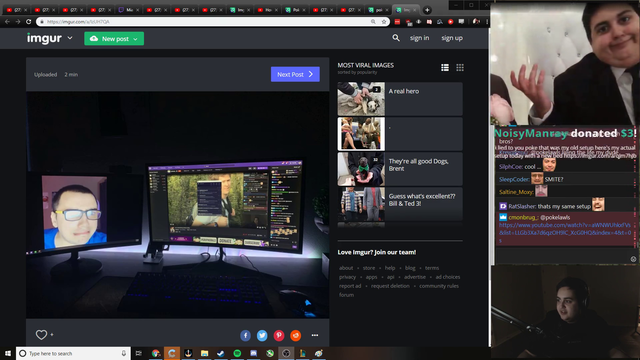Open the Imgur search icon

pyautogui.click(x=396, y=38)
